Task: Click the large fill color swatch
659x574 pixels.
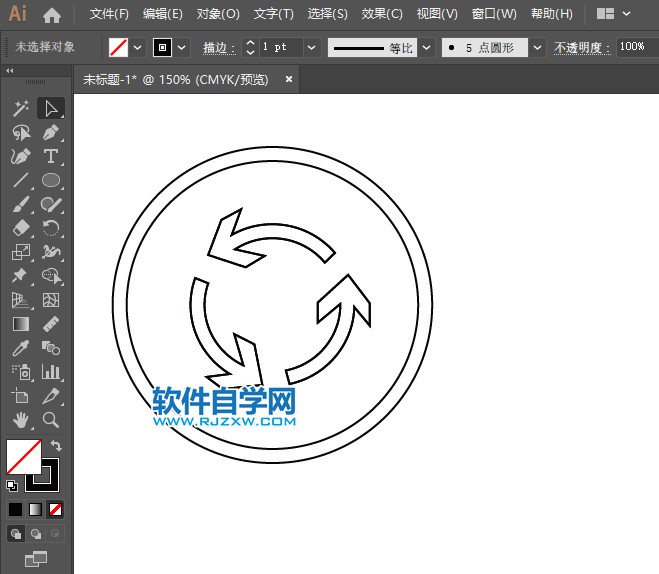Action: click(23, 456)
